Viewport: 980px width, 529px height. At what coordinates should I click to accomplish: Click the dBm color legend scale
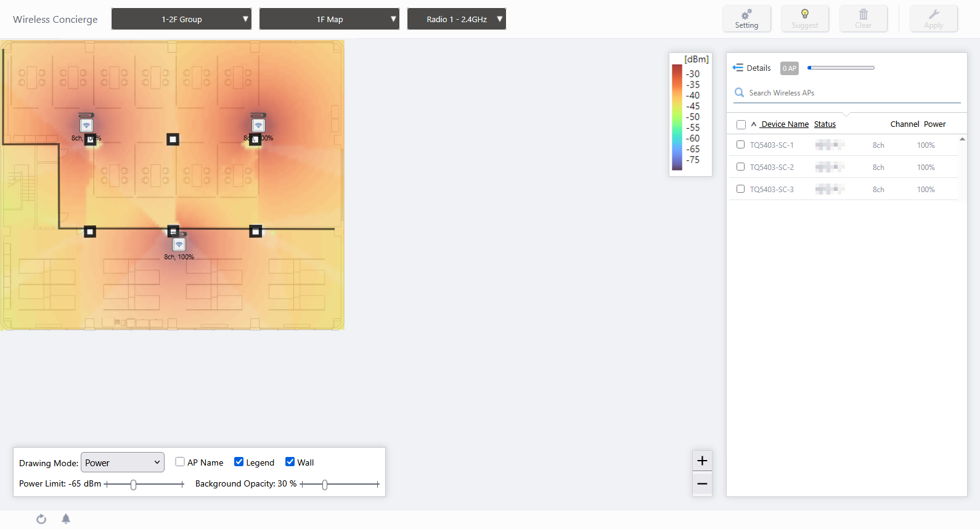[x=677, y=117]
